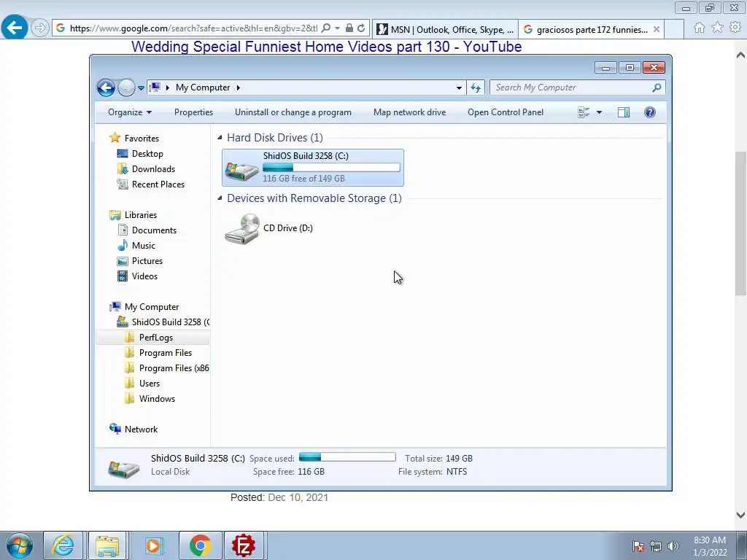Click Internet Explorer in the taskbar
747x560 pixels.
tap(63, 545)
